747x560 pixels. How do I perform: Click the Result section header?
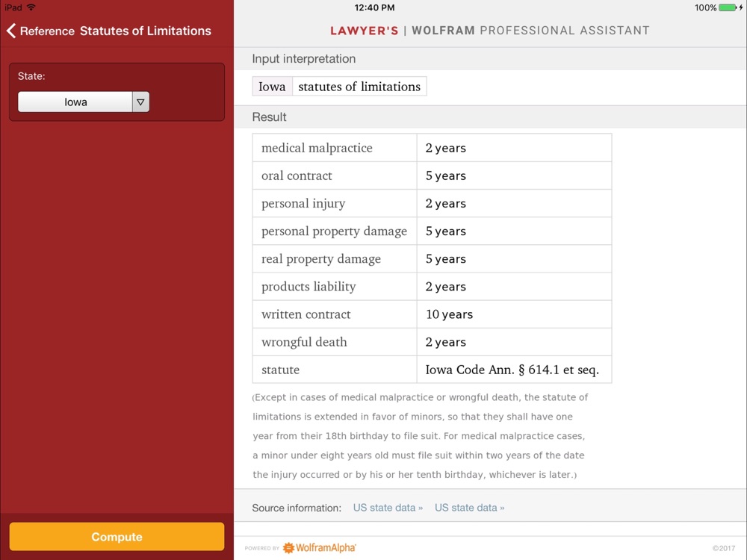coord(269,117)
